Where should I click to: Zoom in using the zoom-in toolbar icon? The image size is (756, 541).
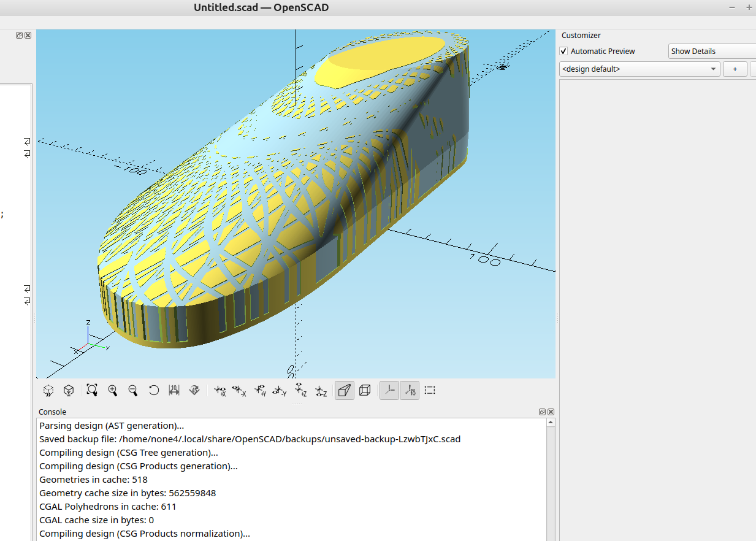(113, 390)
